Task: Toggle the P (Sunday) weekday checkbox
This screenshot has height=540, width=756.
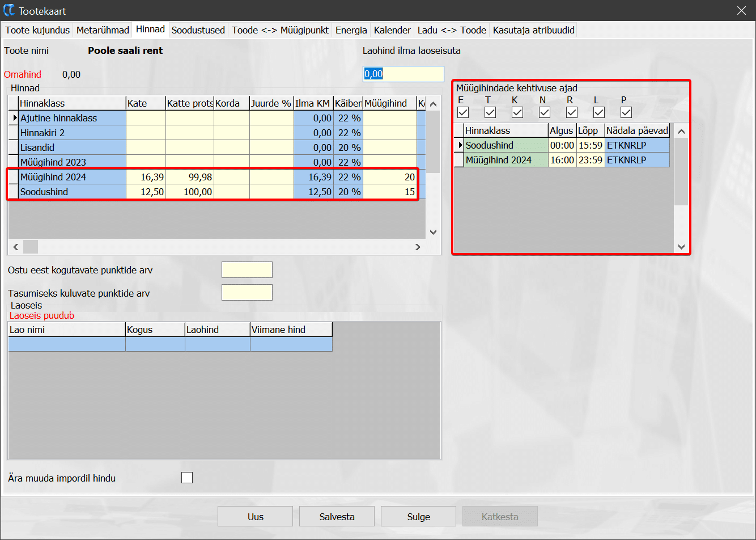Action: (626, 112)
